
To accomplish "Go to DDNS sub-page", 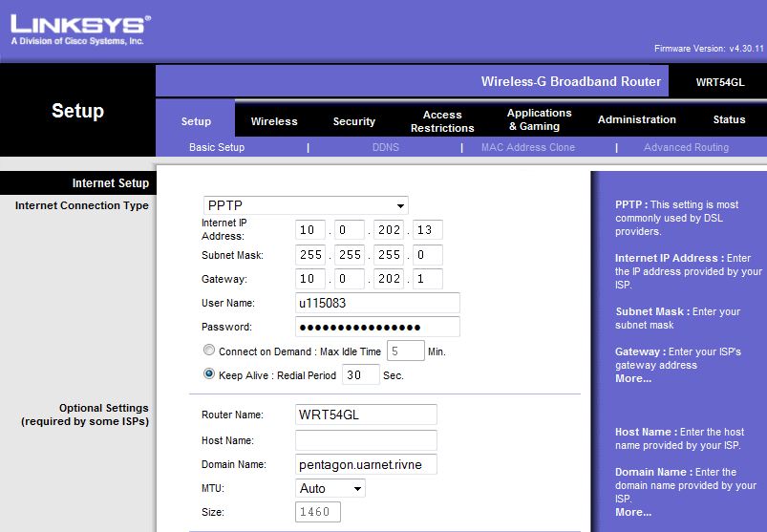I will point(386,147).
